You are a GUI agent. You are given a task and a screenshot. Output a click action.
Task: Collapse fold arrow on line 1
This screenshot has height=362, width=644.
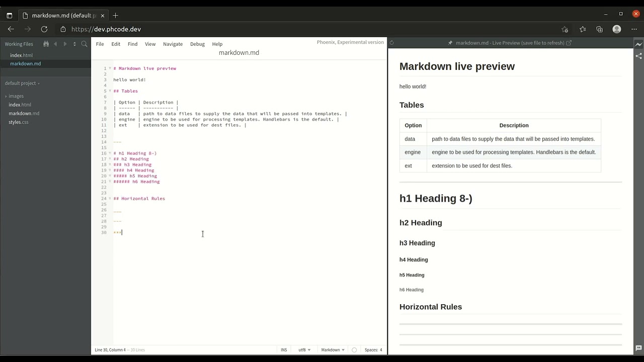[x=110, y=68]
